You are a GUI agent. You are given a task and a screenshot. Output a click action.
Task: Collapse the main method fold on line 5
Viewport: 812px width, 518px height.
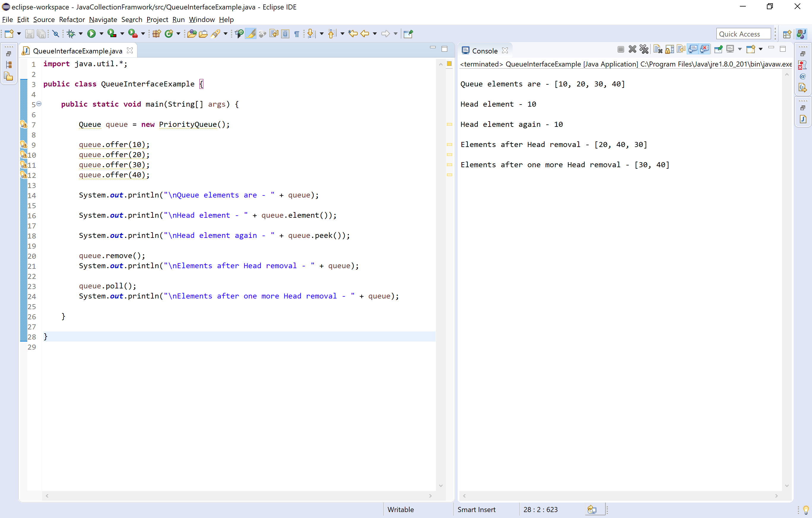point(39,104)
